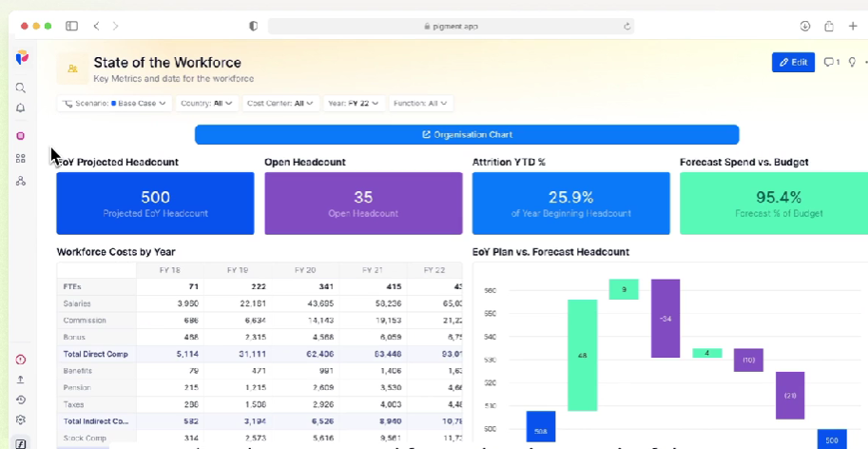This screenshot has width=868, height=449.
Task: Click the 25.9% attrition card
Action: [x=570, y=204]
